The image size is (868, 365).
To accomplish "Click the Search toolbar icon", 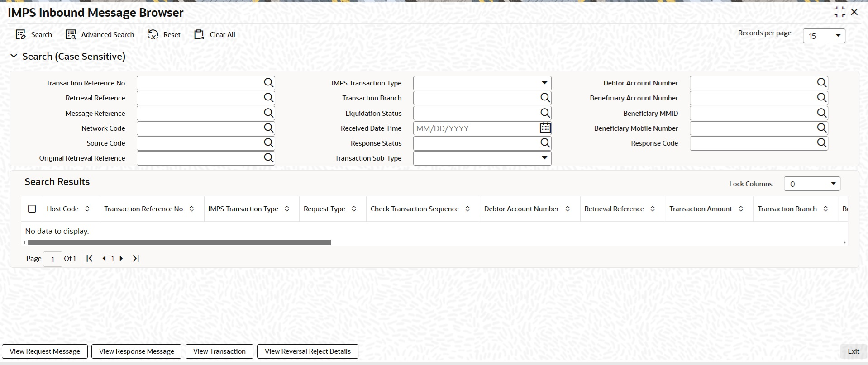I will [20, 35].
